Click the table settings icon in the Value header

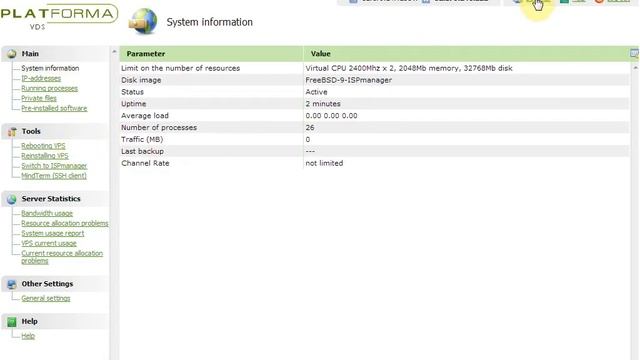pos(634,53)
